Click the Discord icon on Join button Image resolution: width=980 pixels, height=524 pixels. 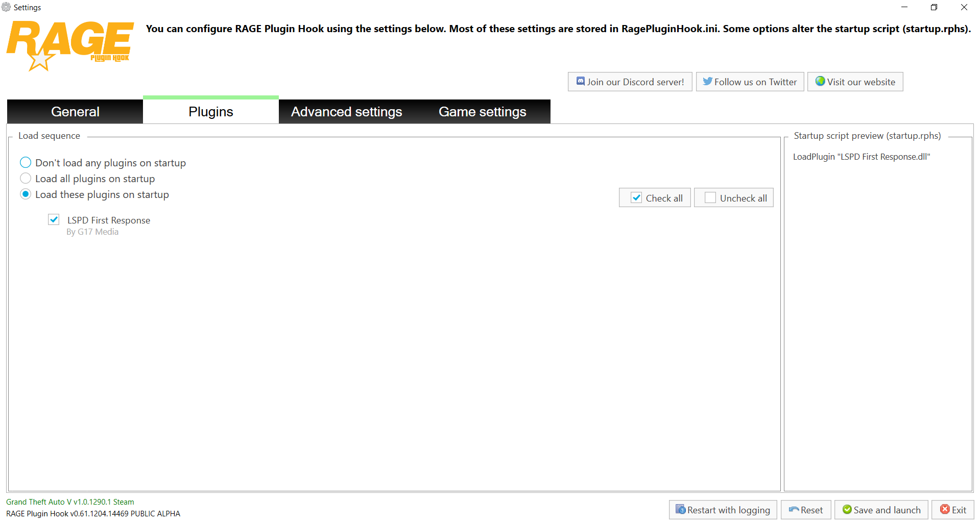581,81
